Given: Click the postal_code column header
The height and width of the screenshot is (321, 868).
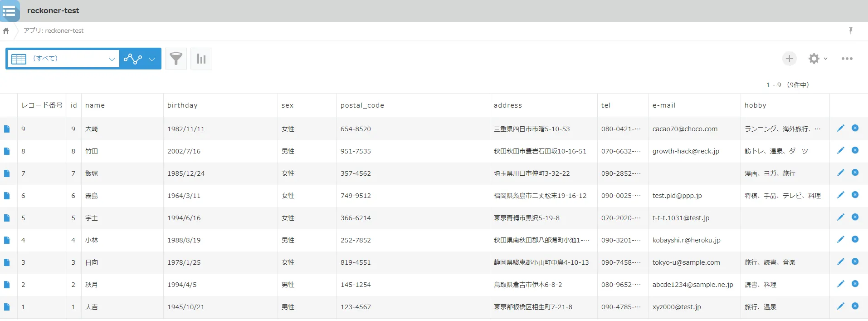Looking at the screenshot, I should point(362,105).
